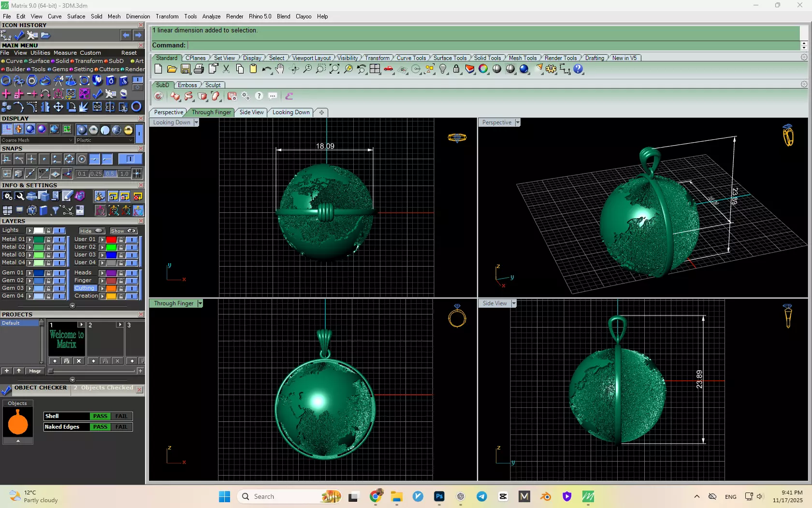The width and height of the screenshot is (812, 508).
Task: Click the Undo arrow icon
Action: point(266,69)
